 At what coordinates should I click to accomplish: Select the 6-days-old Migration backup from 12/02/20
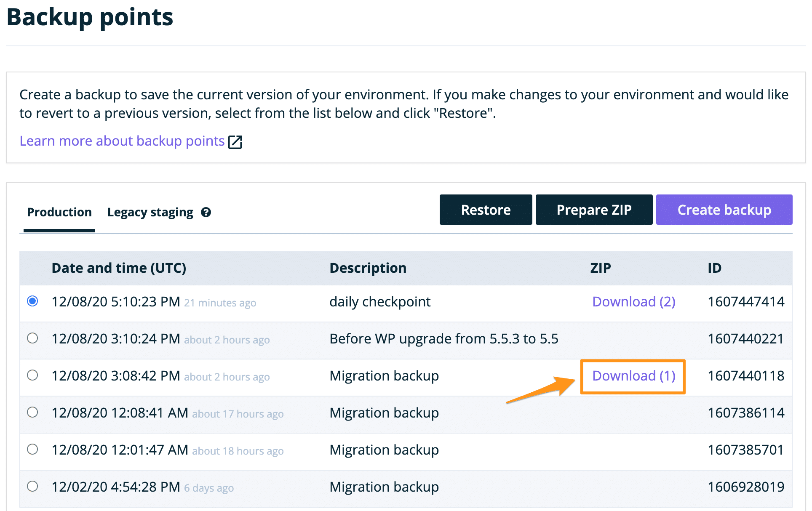click(33, 487)
